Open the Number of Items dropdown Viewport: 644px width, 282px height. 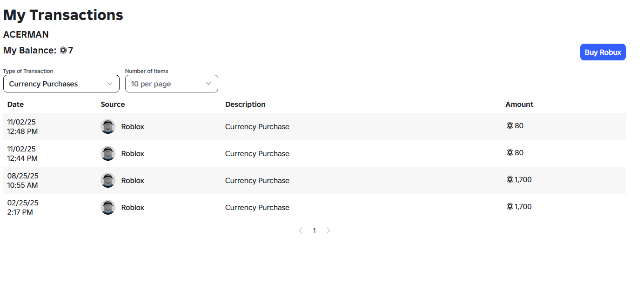171,84
